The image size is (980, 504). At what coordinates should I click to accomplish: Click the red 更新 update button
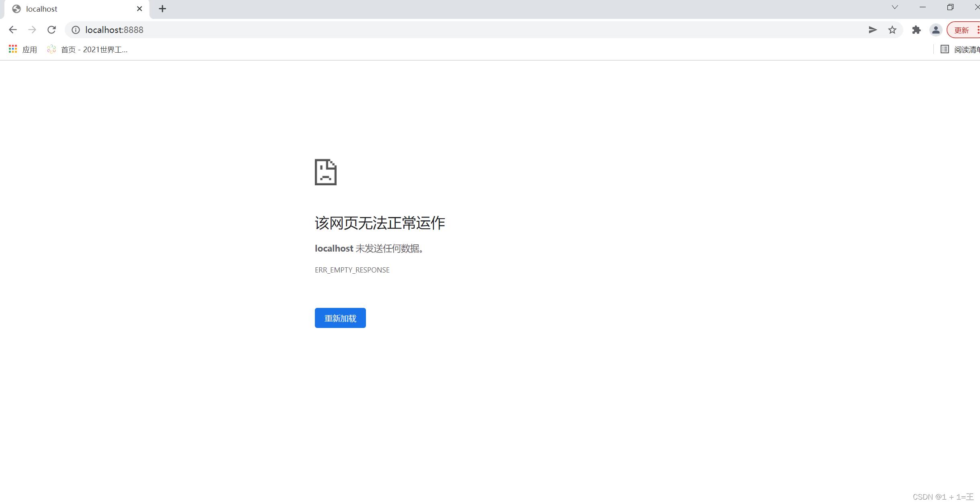tap(963, 30)
